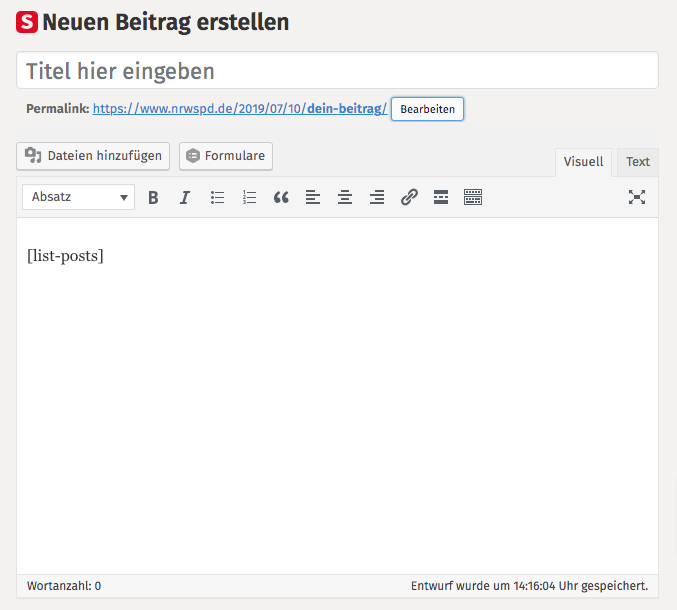The image size is (677, 610).
Task: Open the nrwspd.de permalink URL
Action: click(239, 109)
